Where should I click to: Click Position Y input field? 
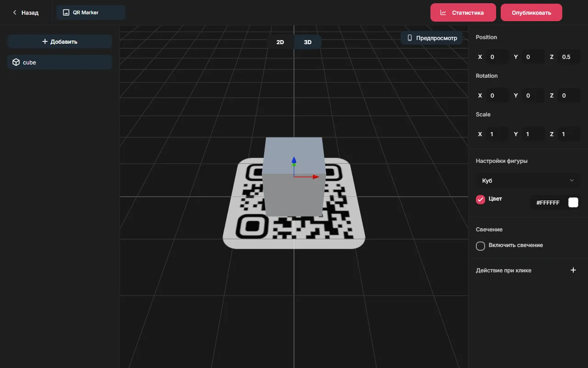point(533,57)
